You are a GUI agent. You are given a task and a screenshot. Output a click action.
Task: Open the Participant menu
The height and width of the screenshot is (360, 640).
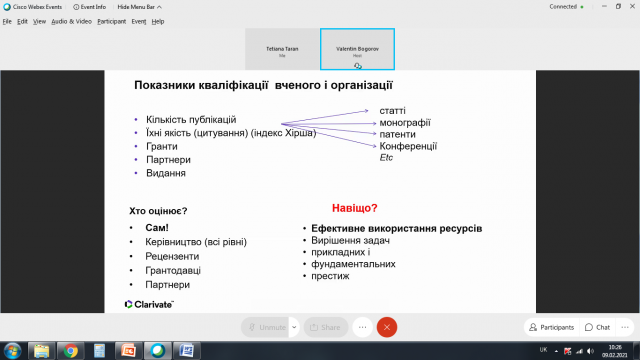click(x=111, y=22)
